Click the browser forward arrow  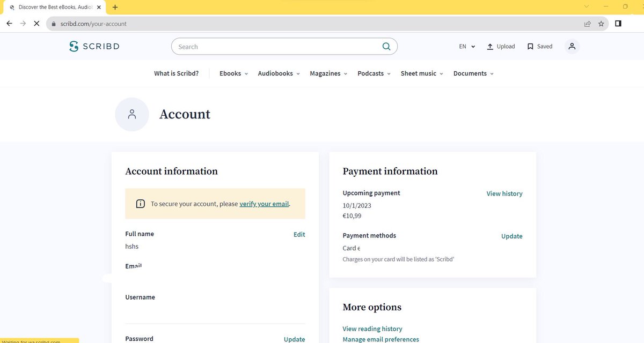[x=23, y=24]
